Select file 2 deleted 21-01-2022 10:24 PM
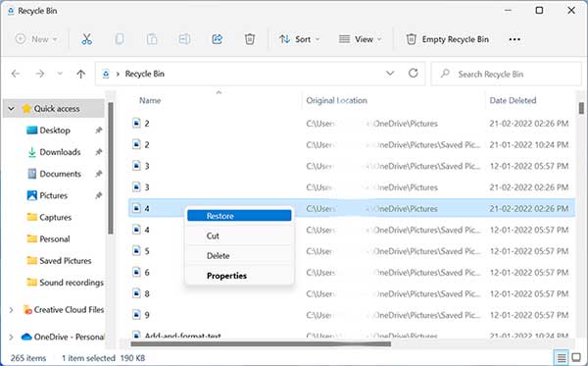The image size is (588, 366). click(x=351, y=144)
